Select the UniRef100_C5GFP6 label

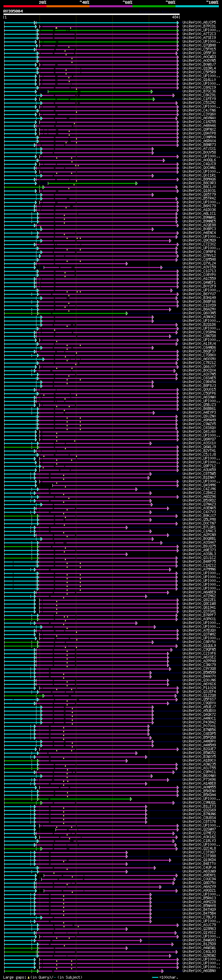(x=199, y=394)
